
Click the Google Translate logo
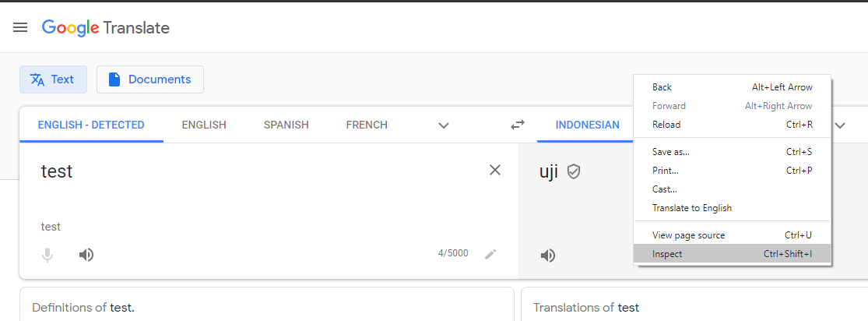tap(106, 28)
